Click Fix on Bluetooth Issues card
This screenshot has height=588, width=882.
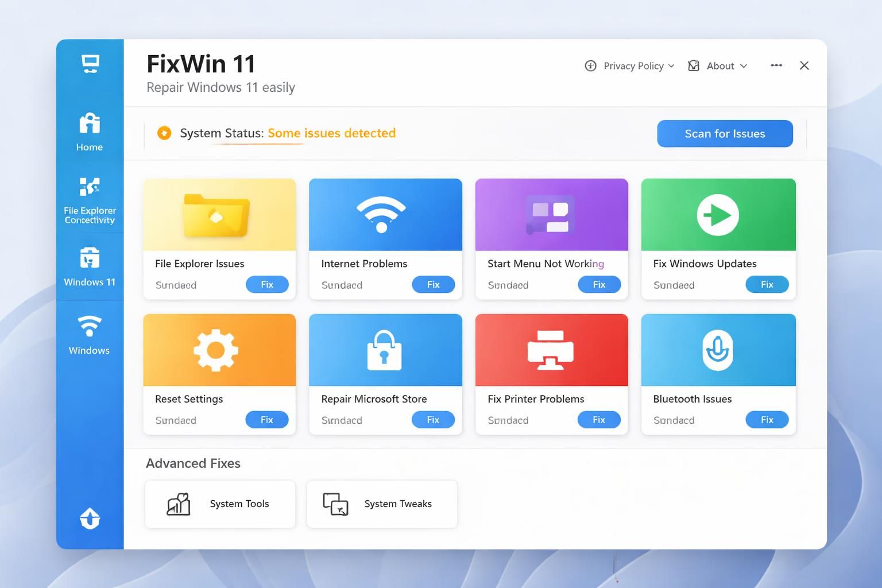pyautogui.click(x=767, y=420)
